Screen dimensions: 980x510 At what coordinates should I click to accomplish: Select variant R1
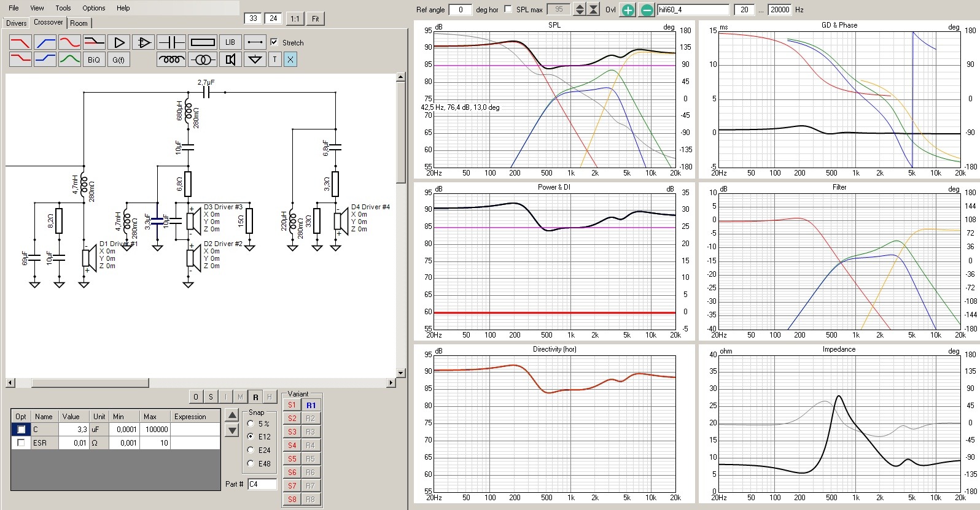[x=311, y=405]
